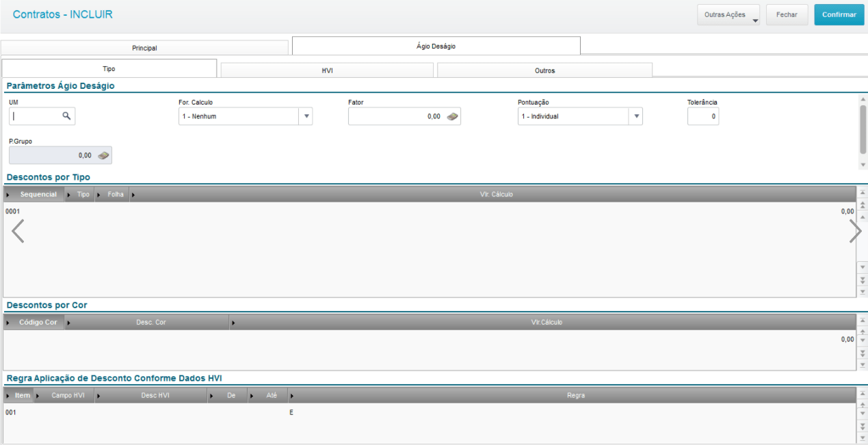Image resolution: width=868 pixels, height=445 pixels.
Task: Select row 001 in Regra HVI grid
Action: (430, 413)
